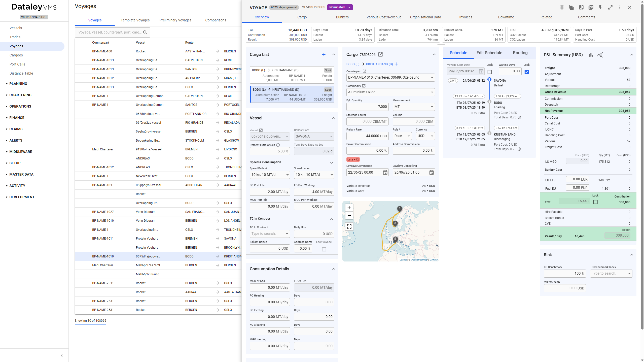This screenshot has height=362, width=644.
Task: Open Port Calls in sidebar
Action: tap(17, 64)
